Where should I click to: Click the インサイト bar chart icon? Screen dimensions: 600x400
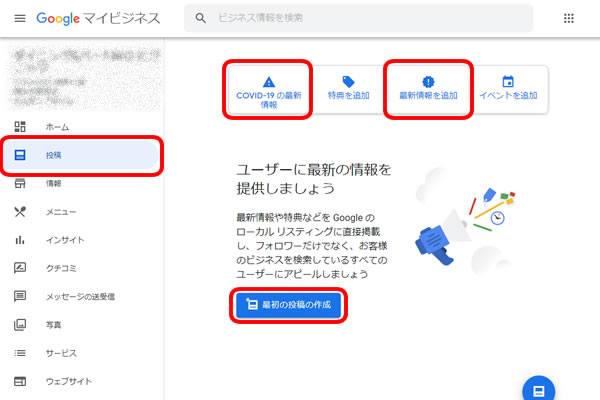(20, 240)
